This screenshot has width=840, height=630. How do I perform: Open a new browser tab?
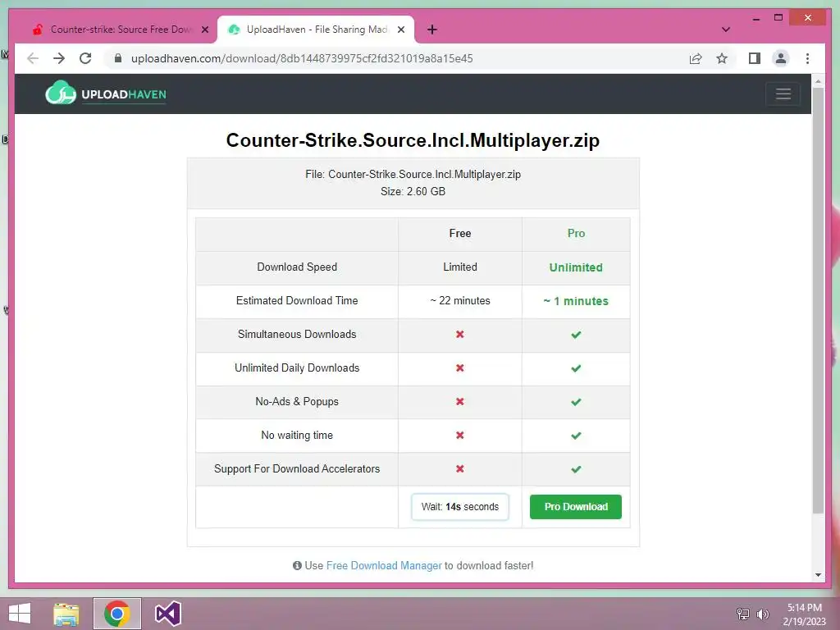tap(432, 30)
